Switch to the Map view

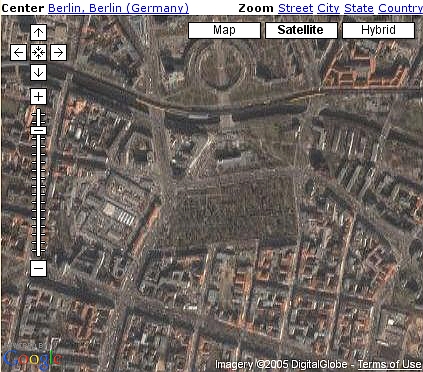click(224, 30)
